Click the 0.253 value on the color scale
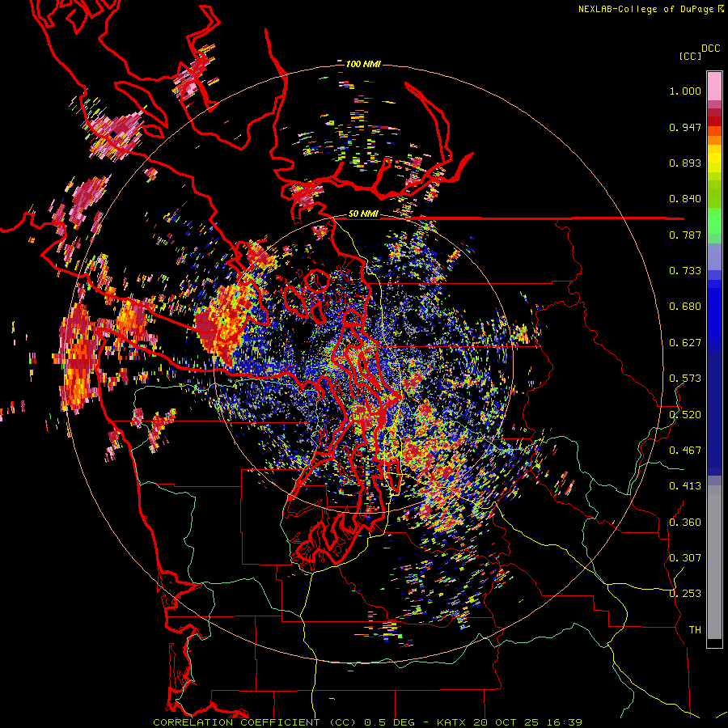 point(685,594)
